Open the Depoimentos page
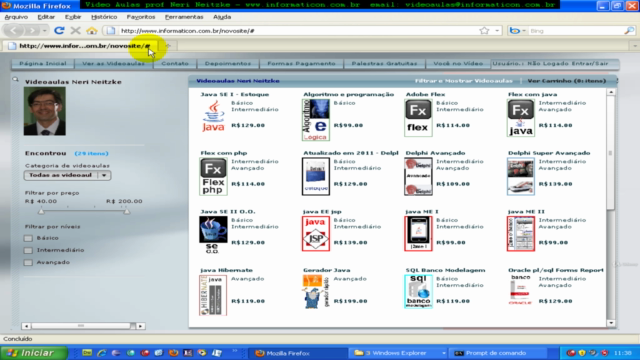The image size is (640, 360). coord(228,64)
